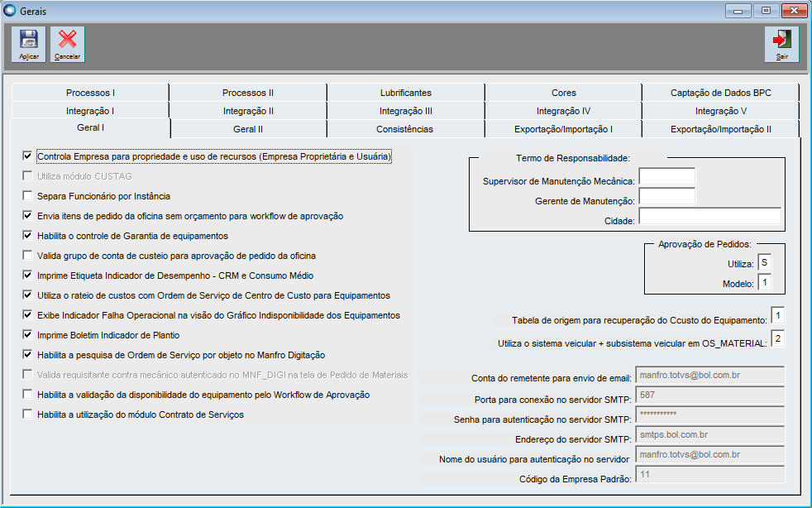Image resolution: width=812 pixels, height=508 pixels.
Task: Click Endereço do servidor SMTP field
Action: [710, 435]
